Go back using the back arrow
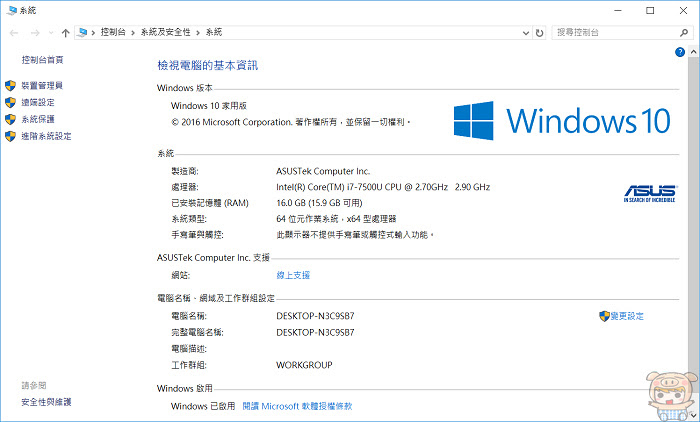The image size is (700, 422). [14, 33]
